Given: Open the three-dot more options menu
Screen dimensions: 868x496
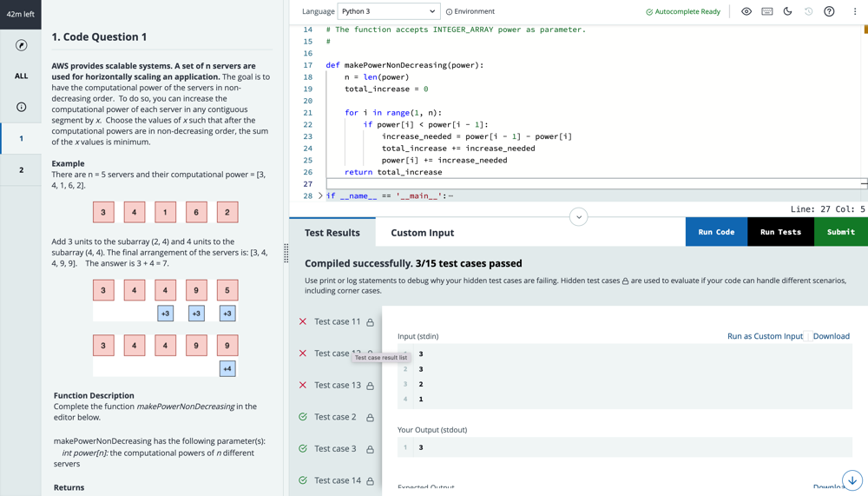Looking at the screenshot, I should pyautogui.click(x=854, y=11).
